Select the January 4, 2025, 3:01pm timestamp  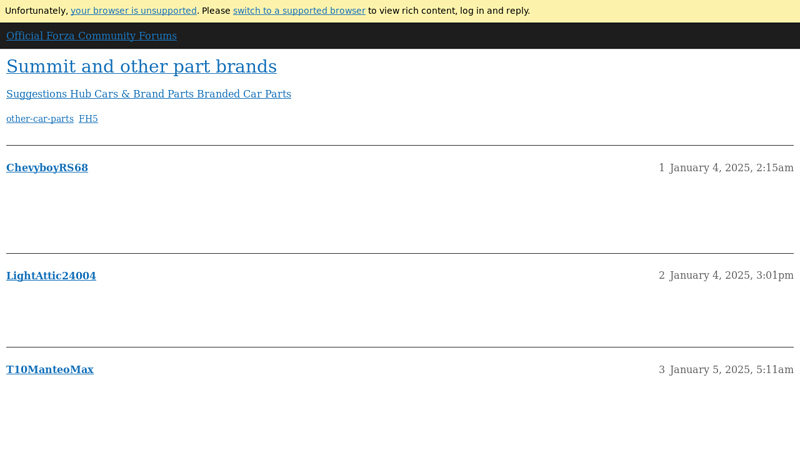[x=731, y=276]
